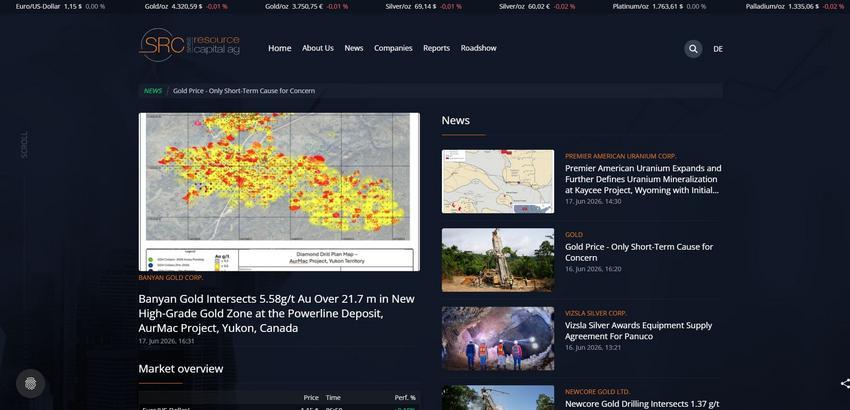Open Gold Price - Only Short-Term Cause headline in list
The width and height of the screenshot is (850, 410).
[639, 252]
